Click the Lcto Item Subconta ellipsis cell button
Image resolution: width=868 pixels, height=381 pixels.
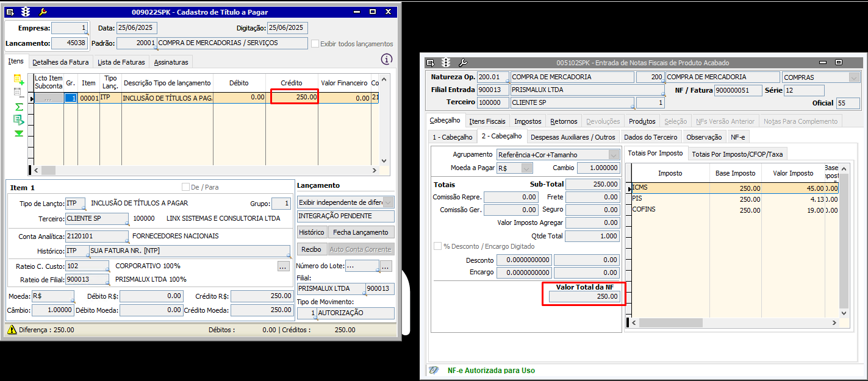pos(48,98)
